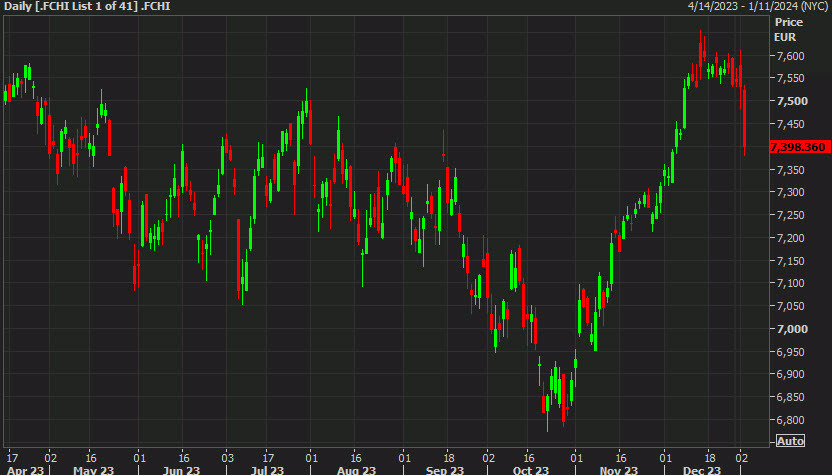832x475 pixels.
Task: Click the 7,000 price axis value
Action: [x=792, y=329]
